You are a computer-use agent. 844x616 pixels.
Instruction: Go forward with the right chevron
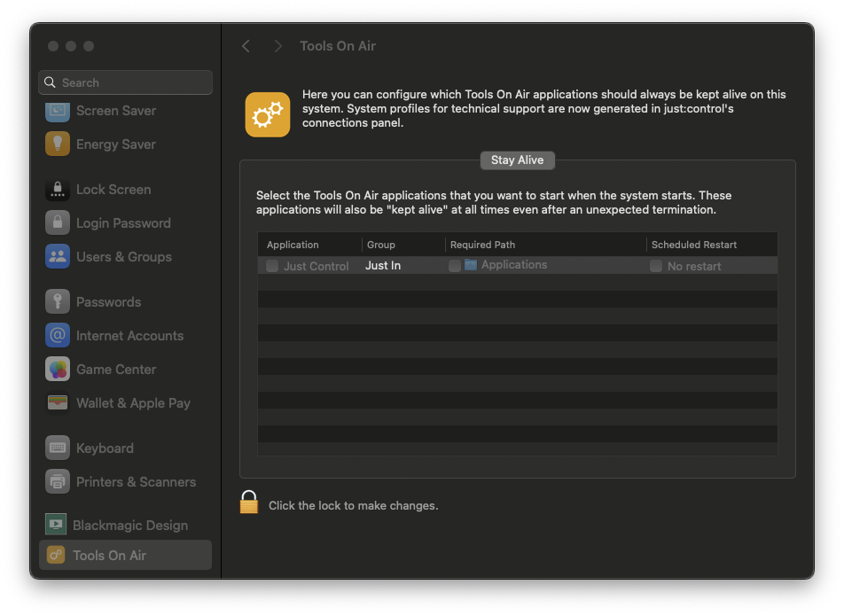coord(277,46)
